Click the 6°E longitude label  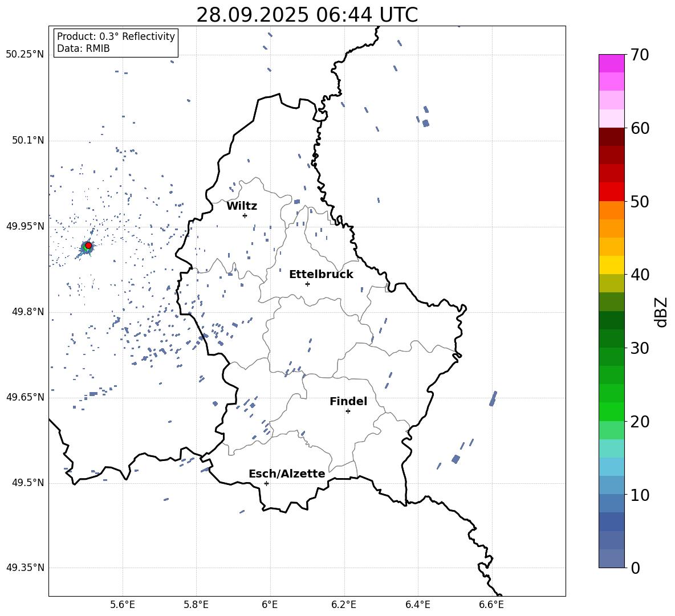click(x=270, y=605)
